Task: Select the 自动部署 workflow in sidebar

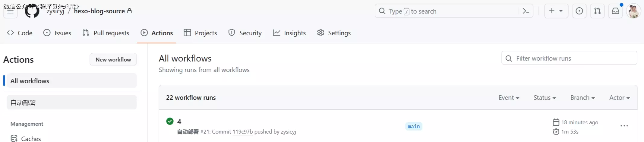Action: (71, 103)
